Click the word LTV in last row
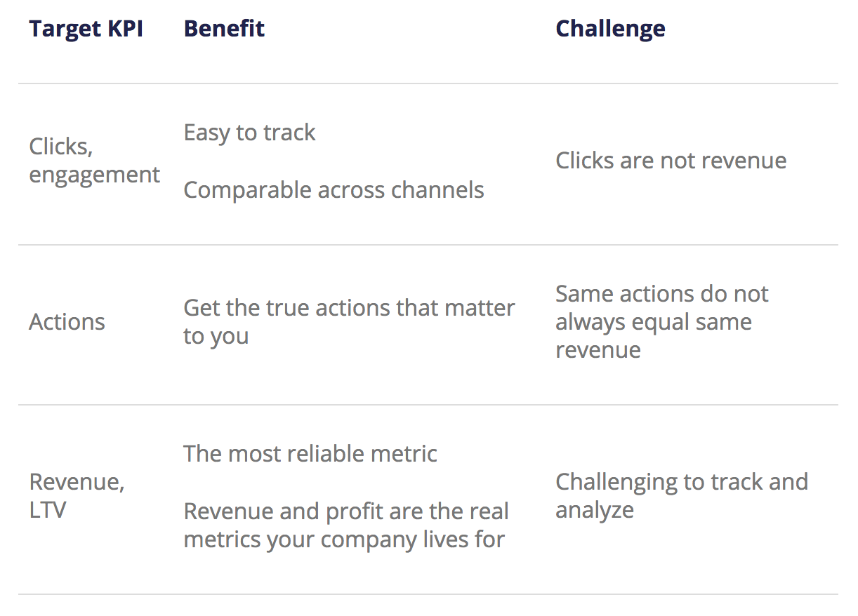858x616 pixels. (x=47, y=510)
